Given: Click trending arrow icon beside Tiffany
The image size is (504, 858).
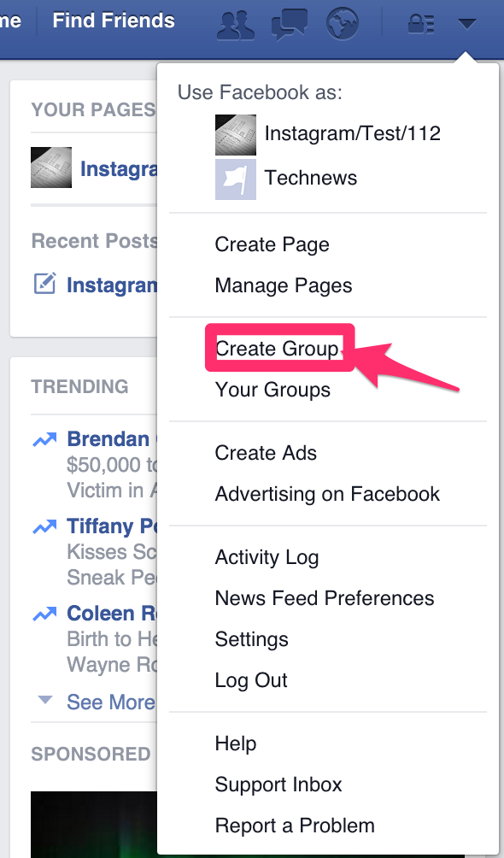Looking at the screenshot, I should click(44, 526).
